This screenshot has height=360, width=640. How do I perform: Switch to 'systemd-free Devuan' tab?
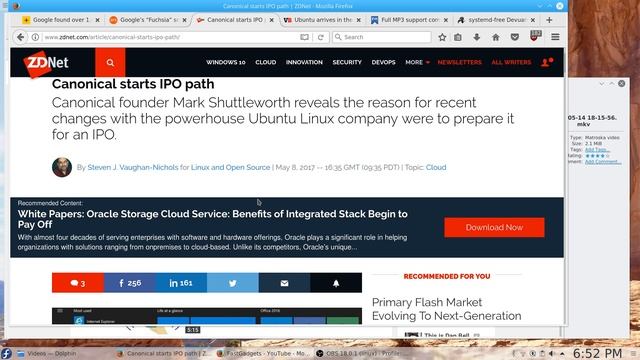(x=497, y=20)
